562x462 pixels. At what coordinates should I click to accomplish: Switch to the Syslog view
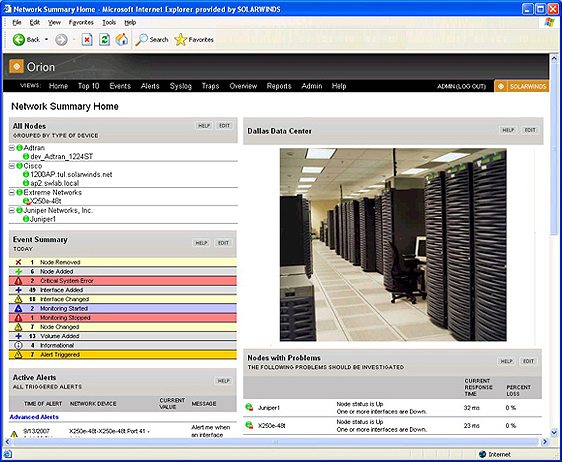(x=181, y=86)
